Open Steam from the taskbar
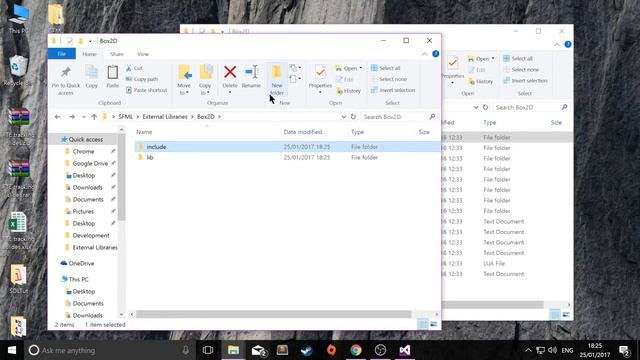The height and width of the screenshot is (360, 640). click(307, 350)
